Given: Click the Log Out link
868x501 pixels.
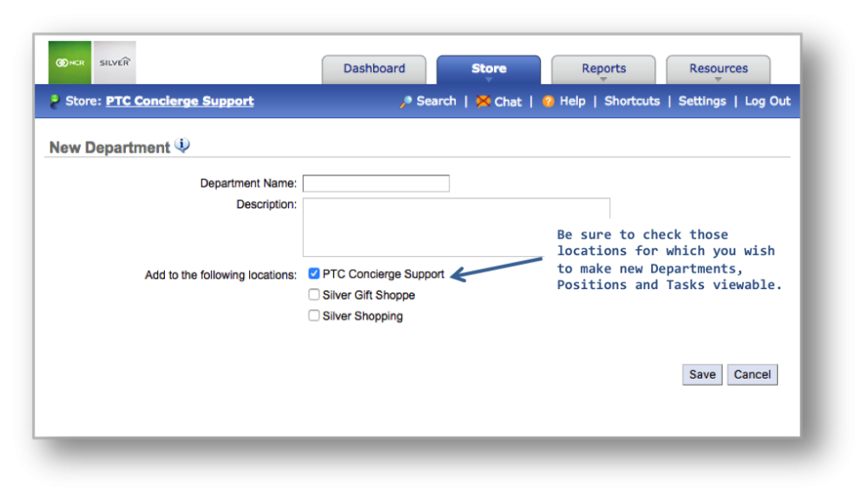Looking at the screenshot, I should pyautogui.click(x=767, y=102).
